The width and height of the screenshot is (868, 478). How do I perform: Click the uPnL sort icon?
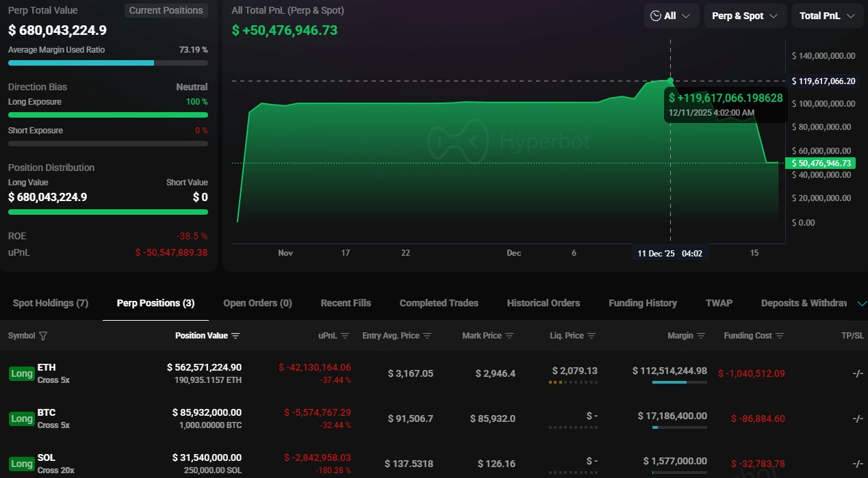click(x=345, y=336)
